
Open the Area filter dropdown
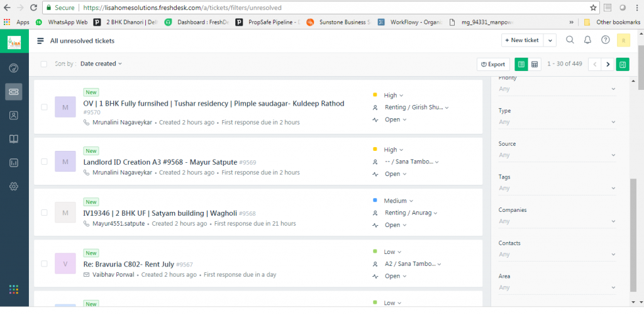tap(557, 287)
